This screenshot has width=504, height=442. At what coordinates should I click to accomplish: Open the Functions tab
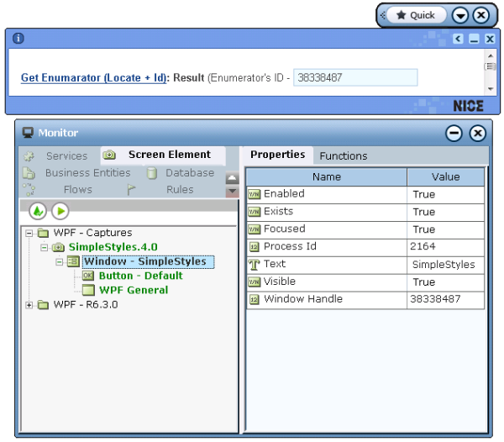tap(344, 156)
